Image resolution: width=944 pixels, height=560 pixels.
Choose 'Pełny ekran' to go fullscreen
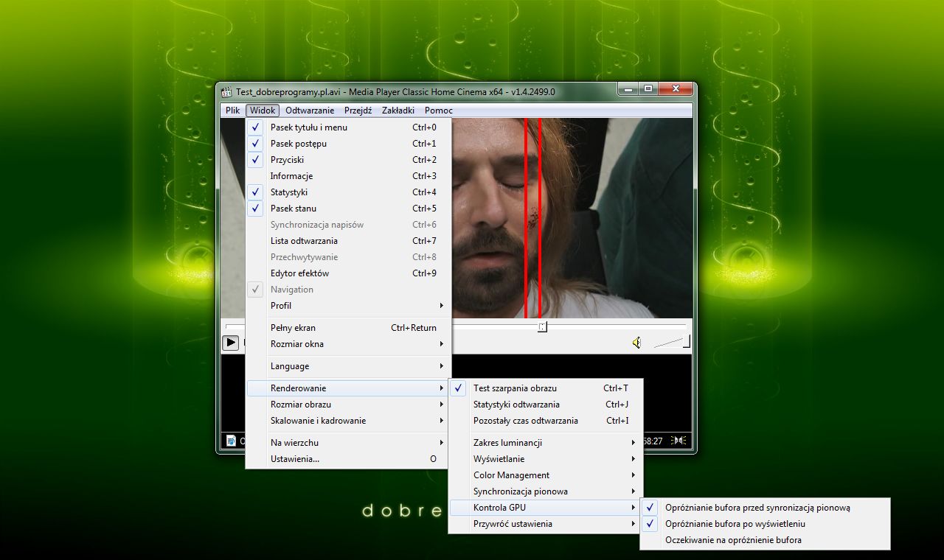pos(347,328)
